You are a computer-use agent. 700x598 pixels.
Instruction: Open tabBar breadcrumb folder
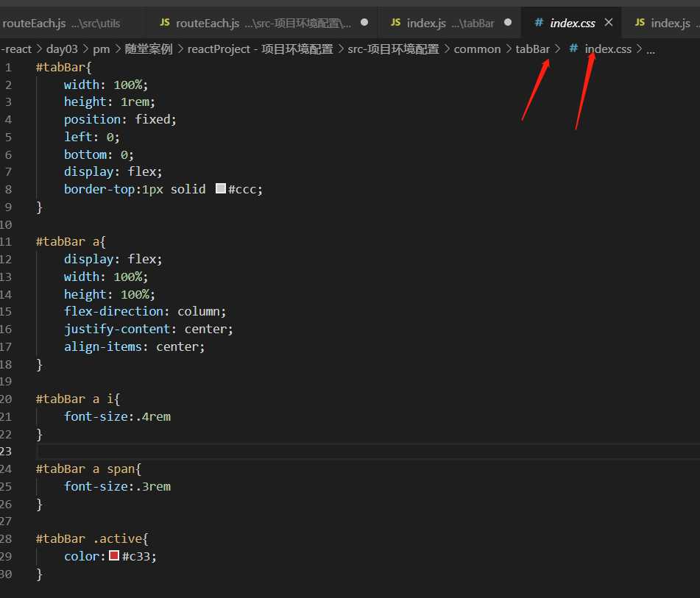[533, 49]
